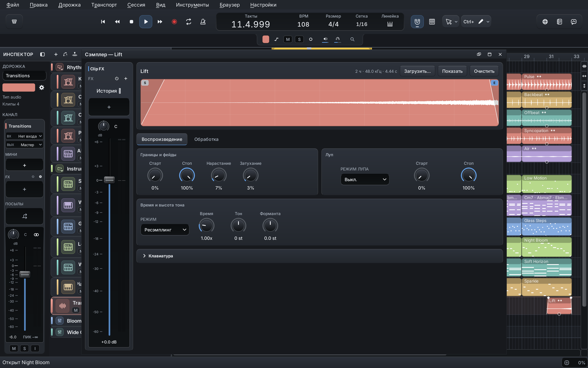
Task: Click the record button in transport
Action: (174, 22)
